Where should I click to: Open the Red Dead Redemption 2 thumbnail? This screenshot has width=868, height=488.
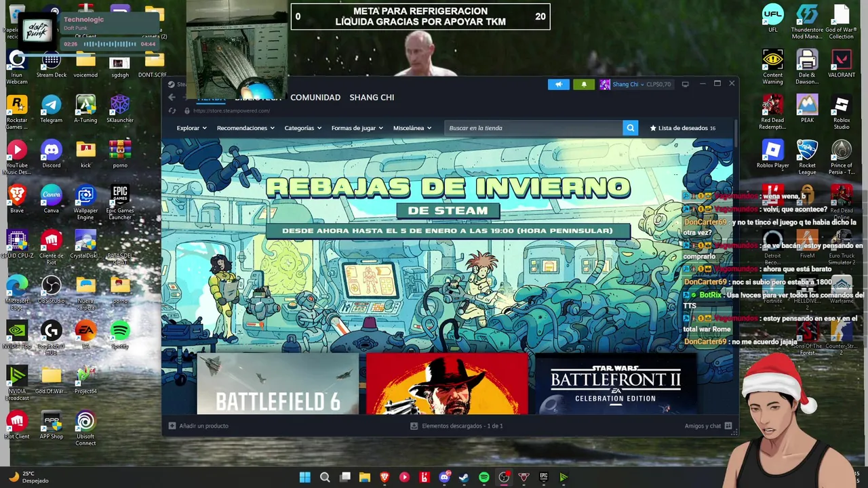click(447, 383)
